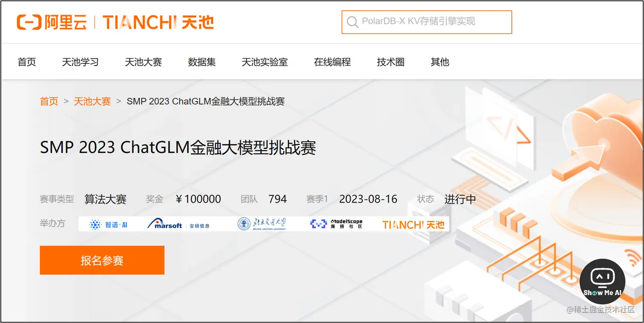Click the 北京交通大学 organizer logo
Viewport: 644px width, 323px height.
(262, 224)
